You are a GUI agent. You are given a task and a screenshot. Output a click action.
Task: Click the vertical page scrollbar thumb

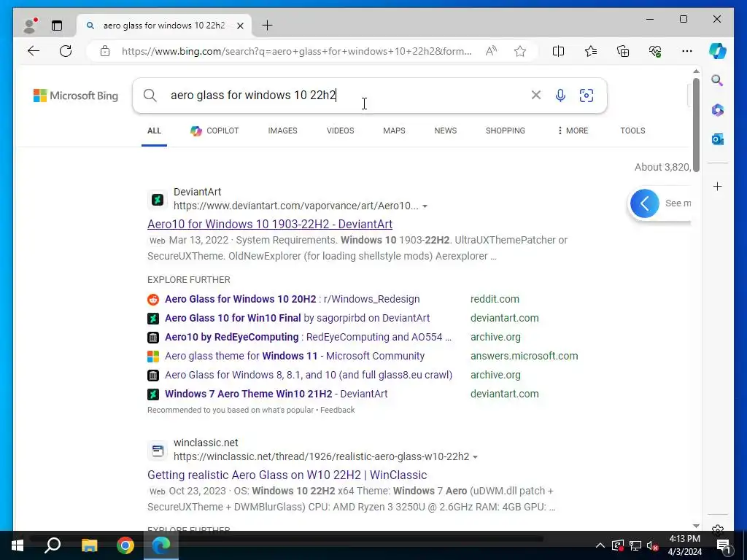click(x=696, y=125)
